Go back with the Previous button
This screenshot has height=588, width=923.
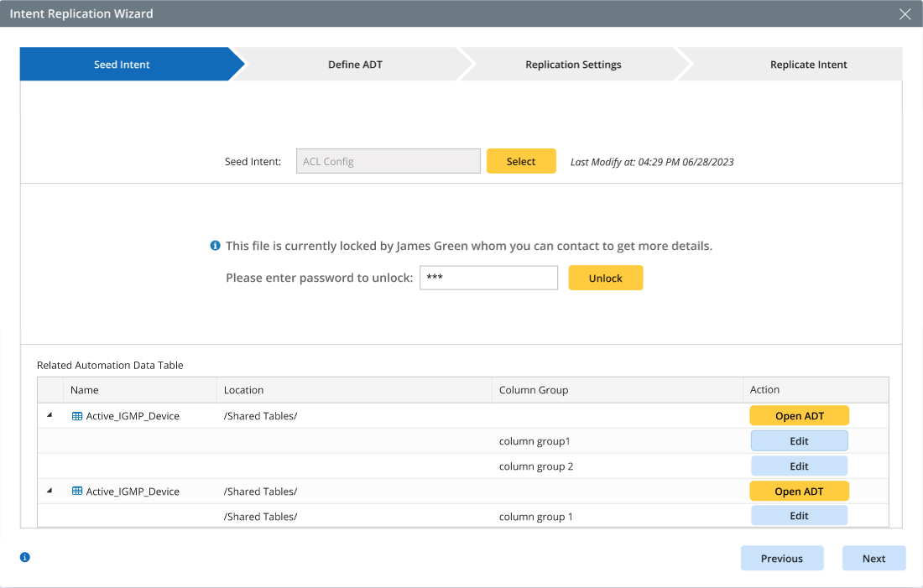[781, 559]
